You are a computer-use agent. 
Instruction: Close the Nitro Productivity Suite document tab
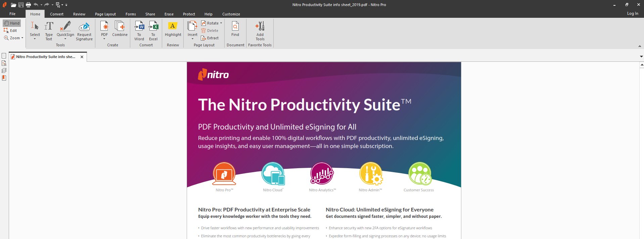click(82, 57)
